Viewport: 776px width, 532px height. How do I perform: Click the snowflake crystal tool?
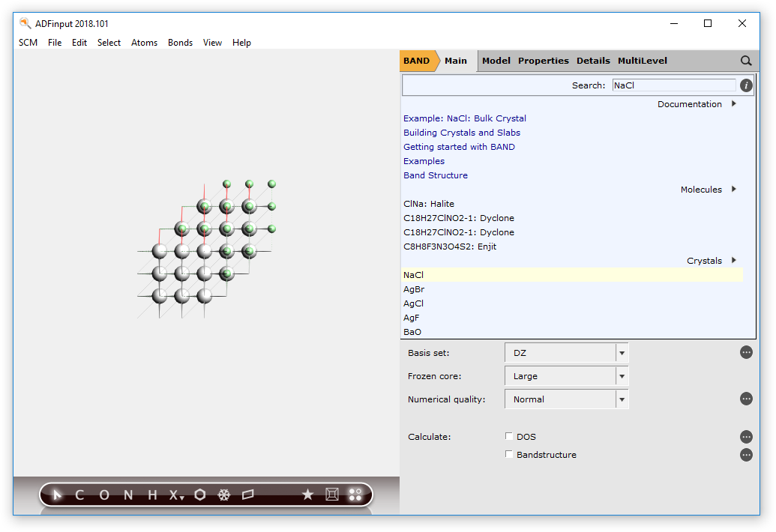[x=224, y=495]
